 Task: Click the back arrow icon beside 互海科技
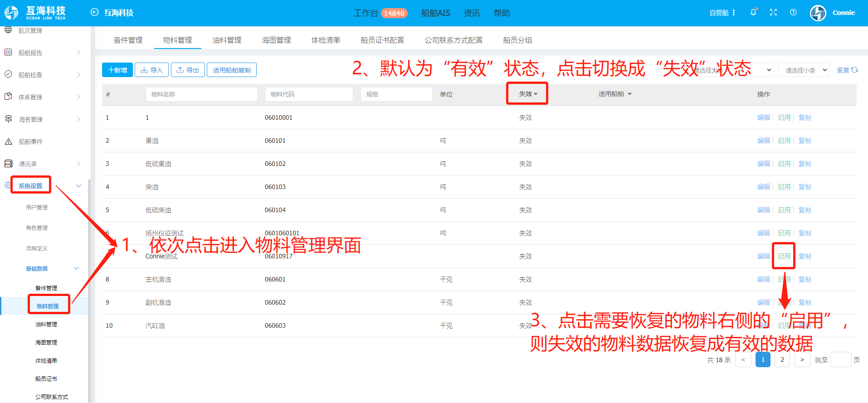94,12
